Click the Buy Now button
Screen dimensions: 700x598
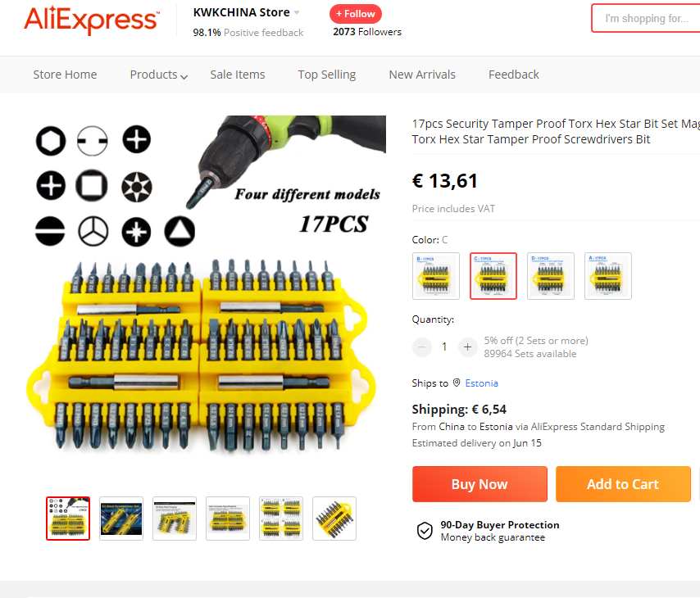click(480, 484)
